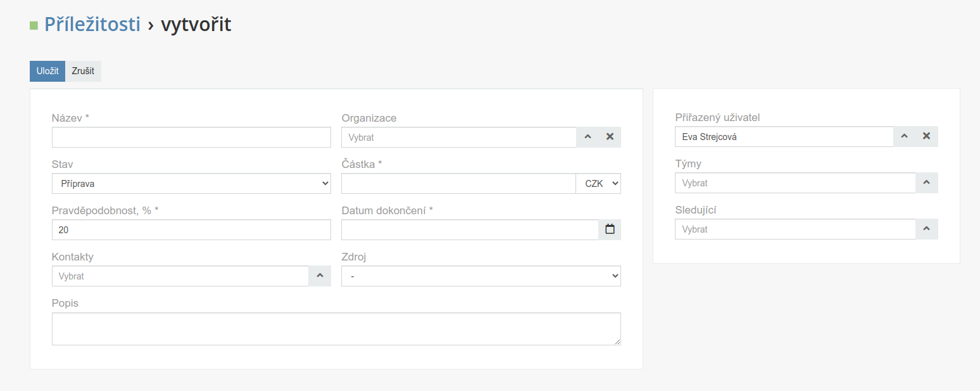Open the calendar date picker icon
The height and width of the screenshot is (391, 980).
[610, 229]
